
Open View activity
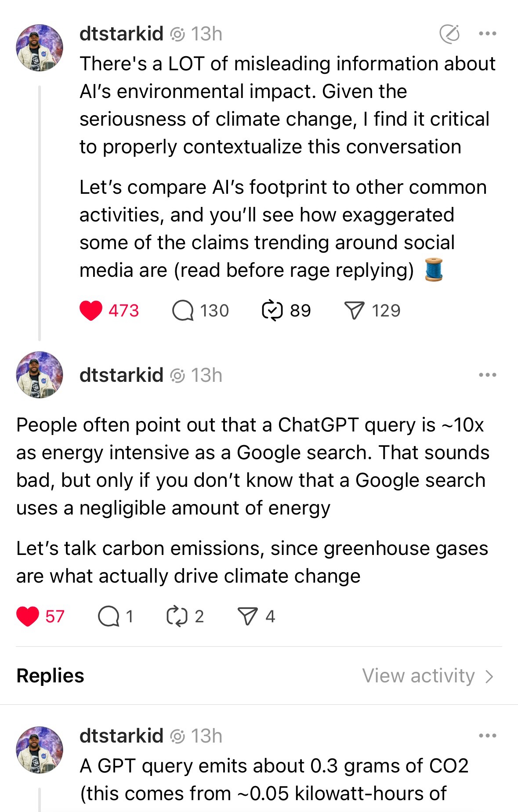(418, 676)
